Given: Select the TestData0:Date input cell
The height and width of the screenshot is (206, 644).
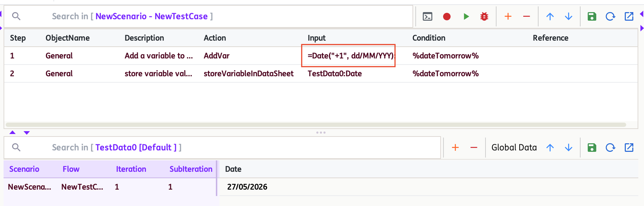Looking at the screenshot, I should click(x=335, y=74).
